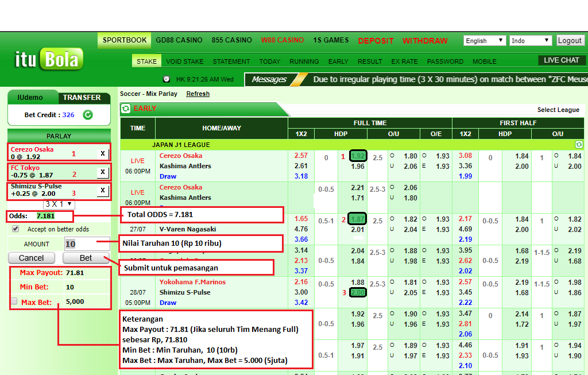Open the PASSWORD menu item
588x375 pixels.
click(x=445, y=61)
